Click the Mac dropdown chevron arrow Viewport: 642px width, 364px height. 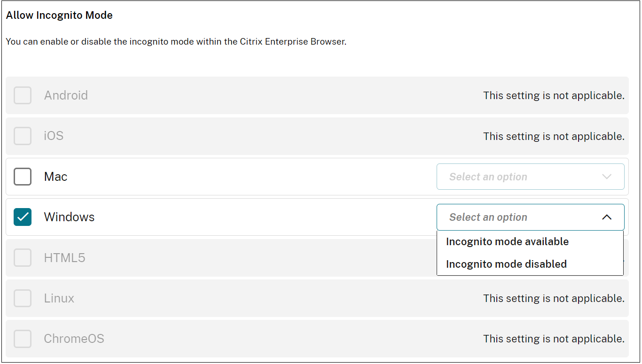[607, 177]
